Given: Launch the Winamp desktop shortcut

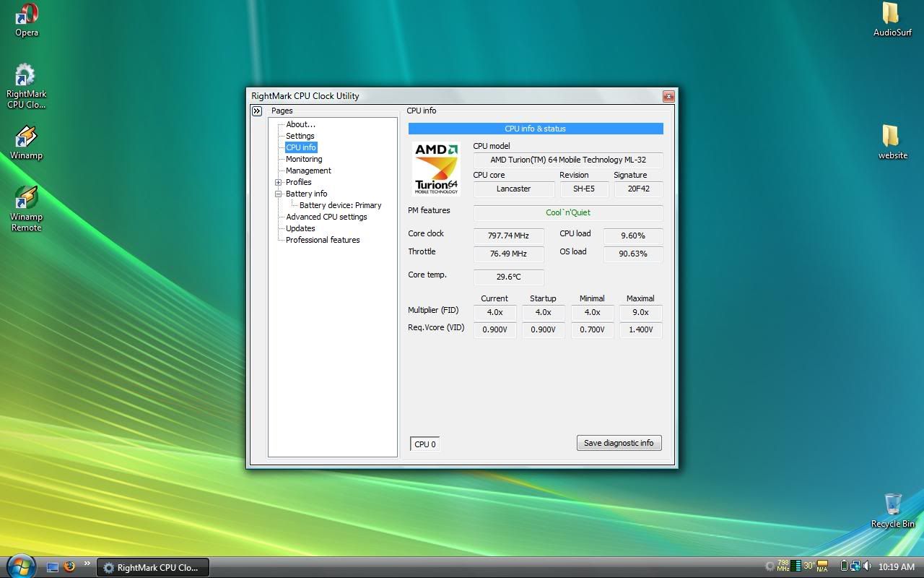Looking at the screenshot, I should 26,142.
